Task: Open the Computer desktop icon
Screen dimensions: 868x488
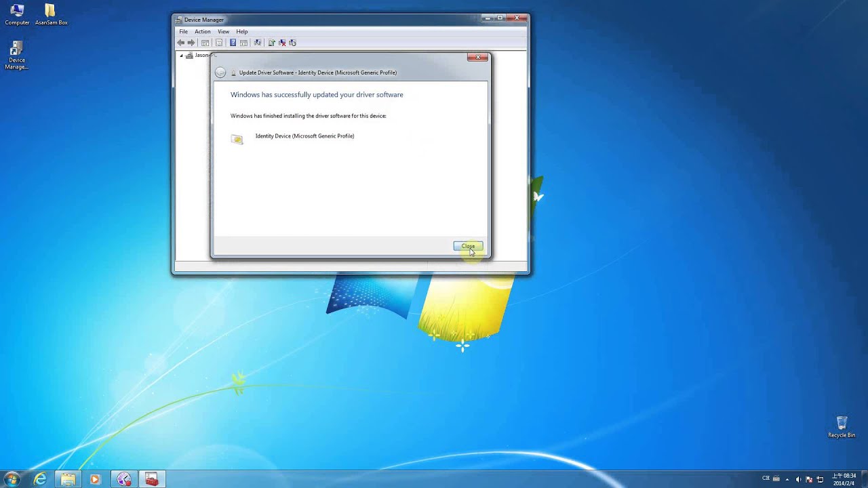Action: (x=17, y=14)
